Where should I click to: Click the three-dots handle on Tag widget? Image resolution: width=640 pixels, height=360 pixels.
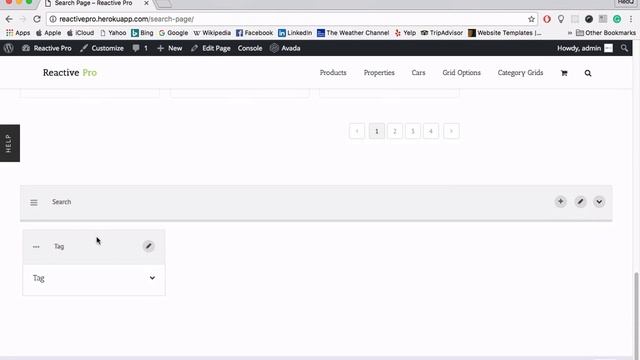pyautogui.click(x=36, y=247)
